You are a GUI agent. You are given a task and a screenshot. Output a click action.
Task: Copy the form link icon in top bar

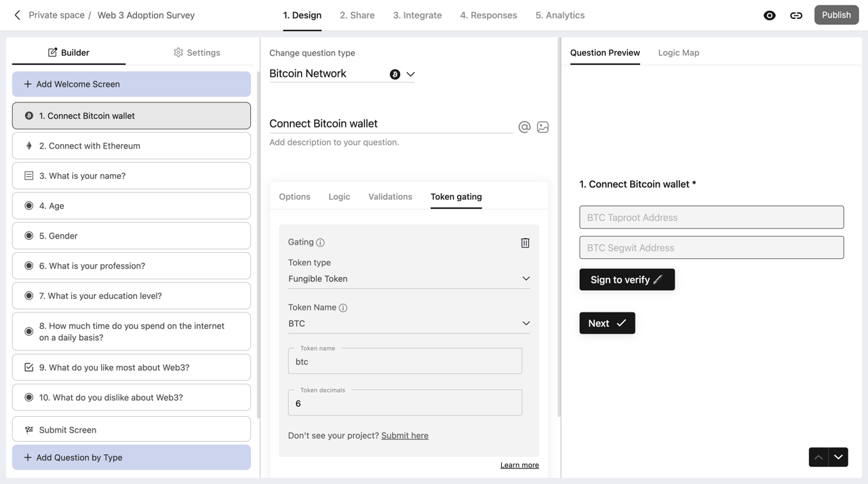pos(796,15)
